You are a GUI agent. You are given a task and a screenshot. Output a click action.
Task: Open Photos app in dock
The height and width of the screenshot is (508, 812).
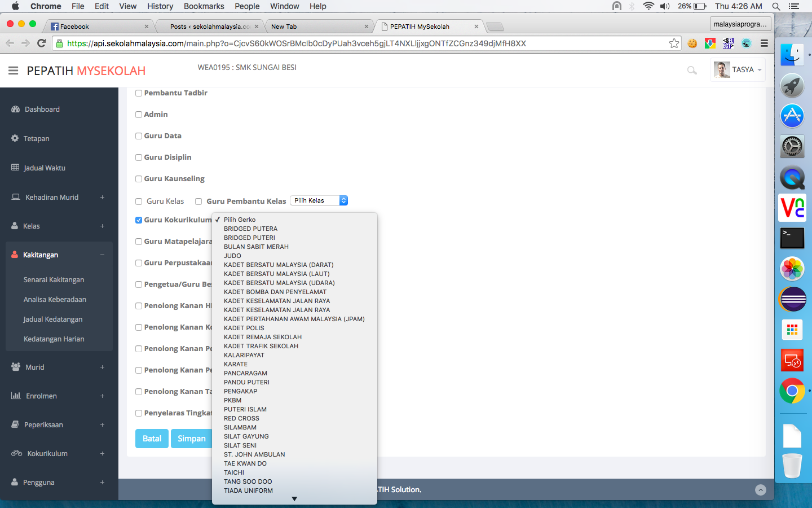tap(792, 269)
